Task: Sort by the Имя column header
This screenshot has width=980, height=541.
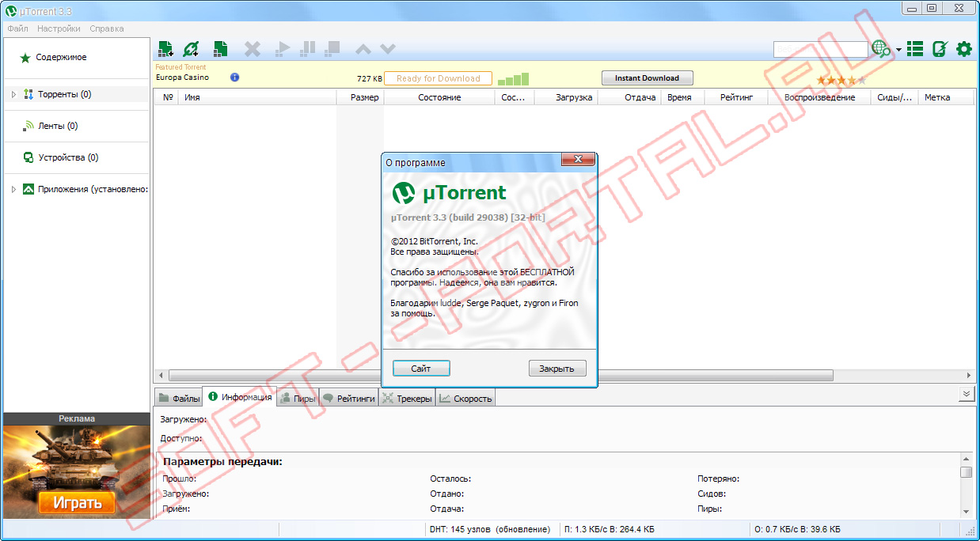Action: [257, 97]
